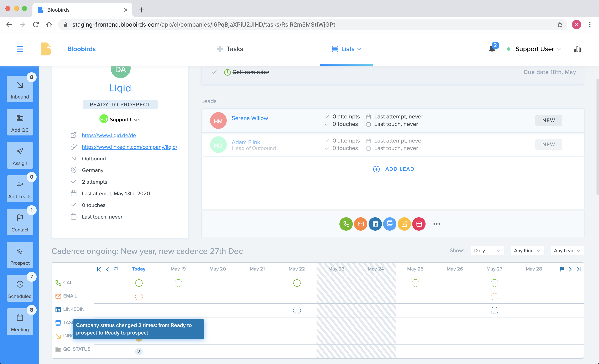Click the QC status change count 2
The height and width of the screenshot is (364, 599).
click(x=139, y=351)
